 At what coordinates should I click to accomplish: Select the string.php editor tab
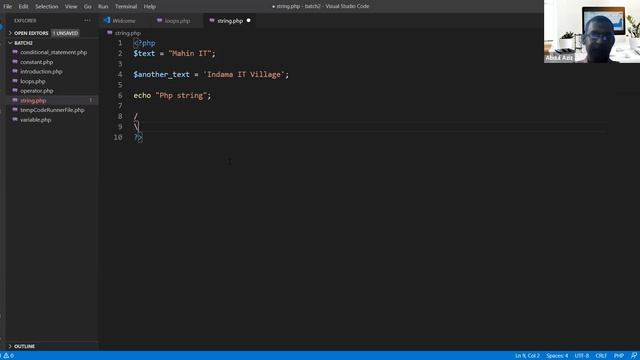(x=230, y=21)
